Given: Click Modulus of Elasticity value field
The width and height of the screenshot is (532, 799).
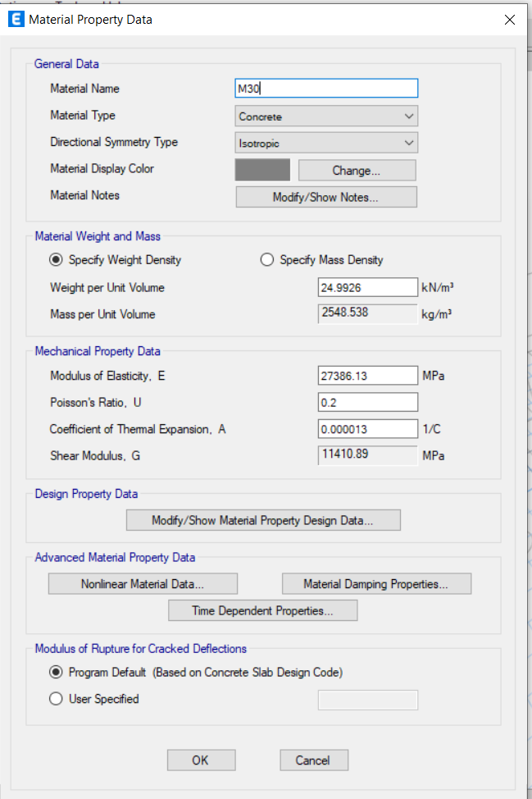Looking at the screenshot, I should [x=367, y=376].
